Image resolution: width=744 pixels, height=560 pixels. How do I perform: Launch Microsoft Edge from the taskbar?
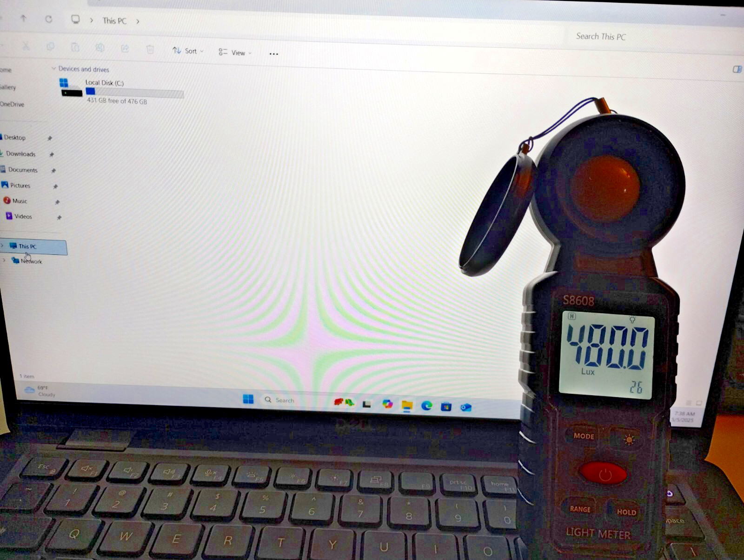click(426, 406)
